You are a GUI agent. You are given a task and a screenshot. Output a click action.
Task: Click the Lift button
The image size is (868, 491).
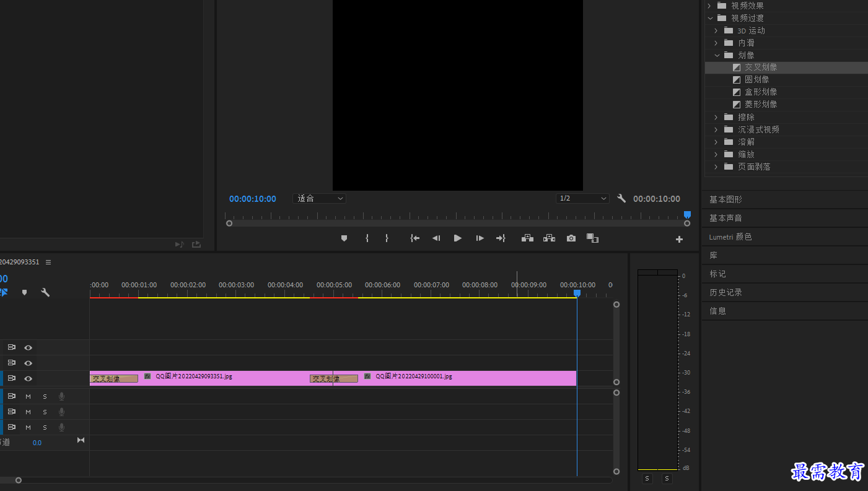[x=527, y=238]
